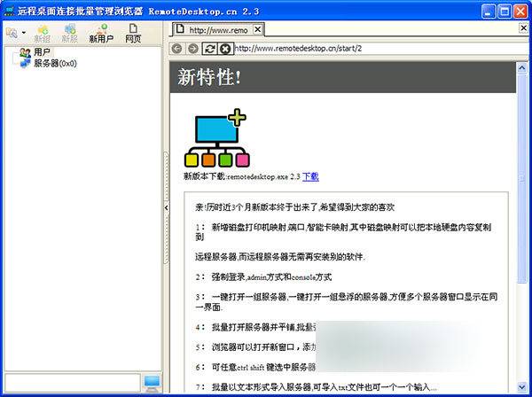Image resolution: width=532 pixels, height=397 pixels.
Task: Maximize the RemoteDesktop.cn window
Action: click(505, 12)
